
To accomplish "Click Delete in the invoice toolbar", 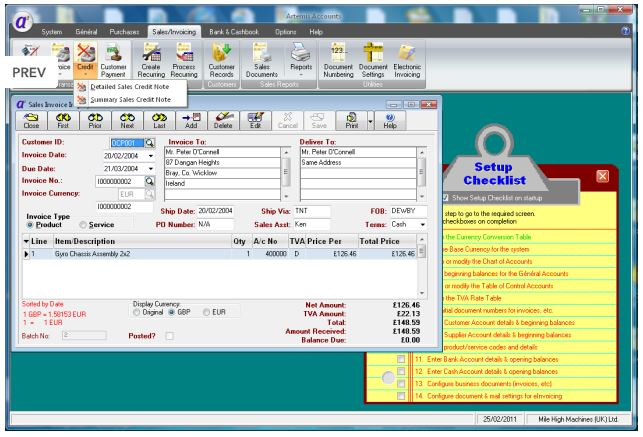I will tap(223, 121).
